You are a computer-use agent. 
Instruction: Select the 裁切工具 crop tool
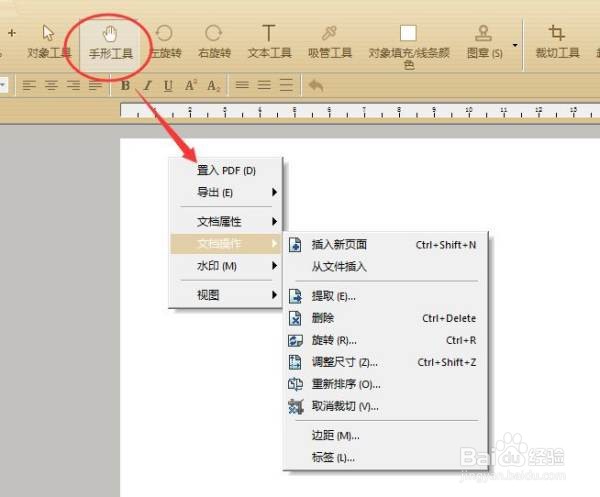[557, 42]
